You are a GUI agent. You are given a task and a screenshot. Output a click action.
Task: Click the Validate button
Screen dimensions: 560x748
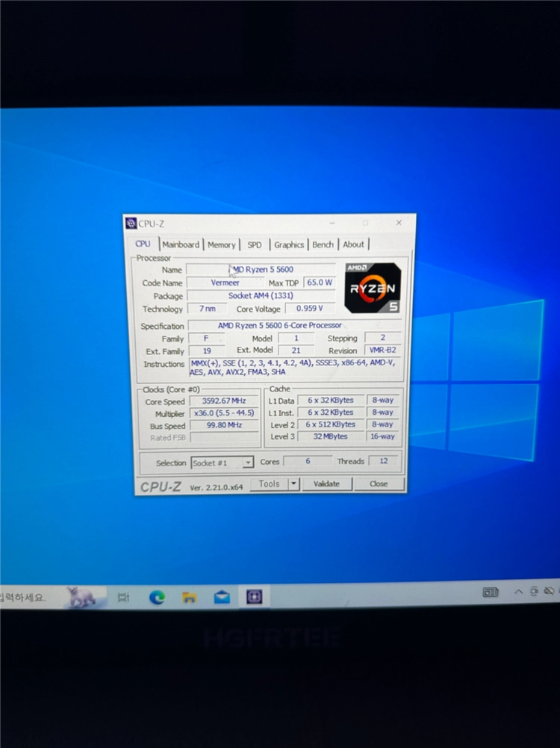327,483
